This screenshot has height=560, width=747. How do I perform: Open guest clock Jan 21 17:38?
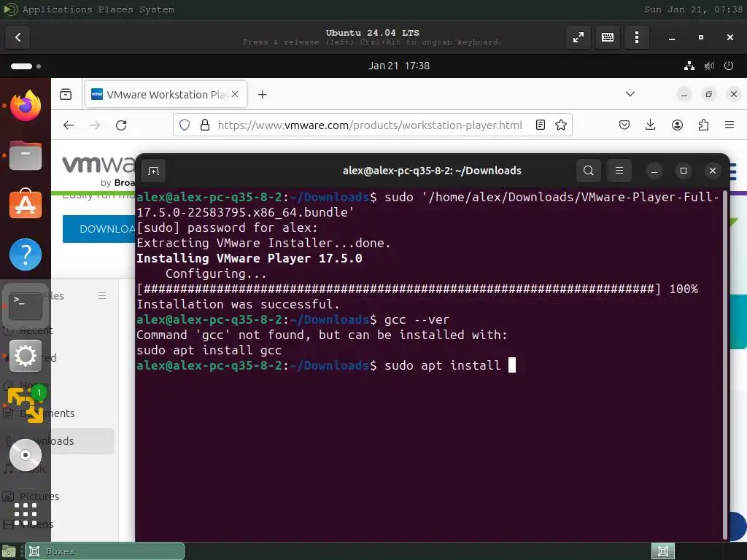[399, 66]
